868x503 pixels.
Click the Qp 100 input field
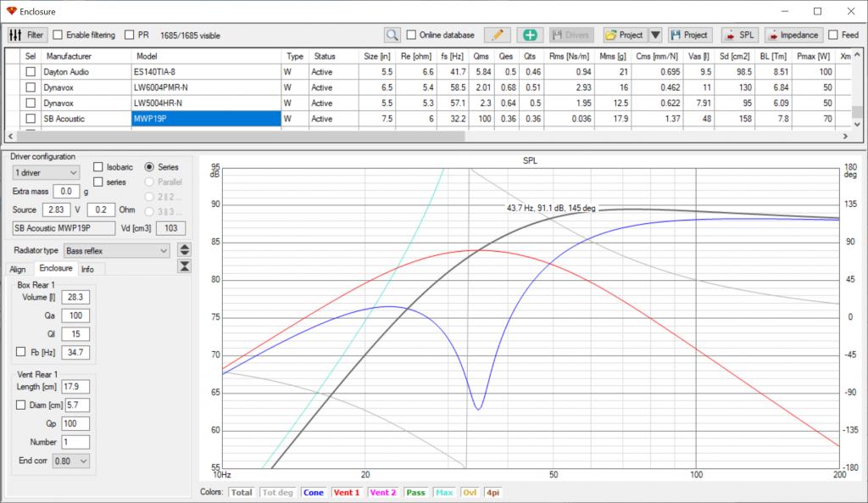[75, 424]
